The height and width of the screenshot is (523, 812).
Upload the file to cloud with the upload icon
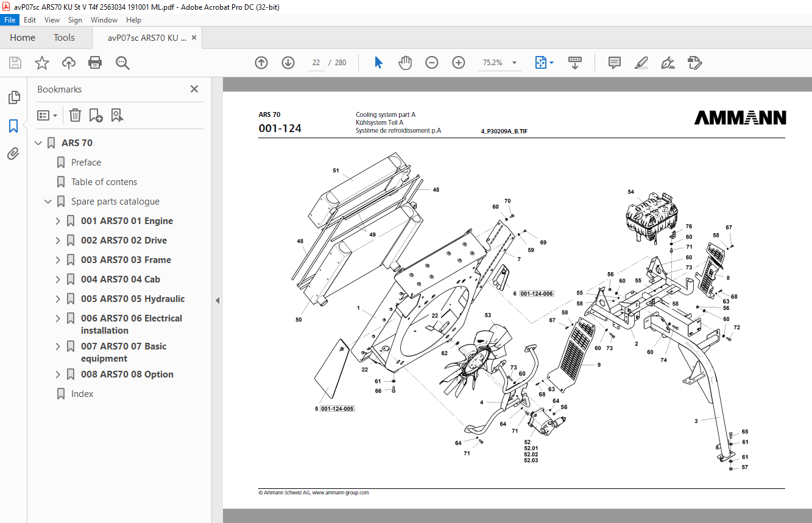pos(69,63)
